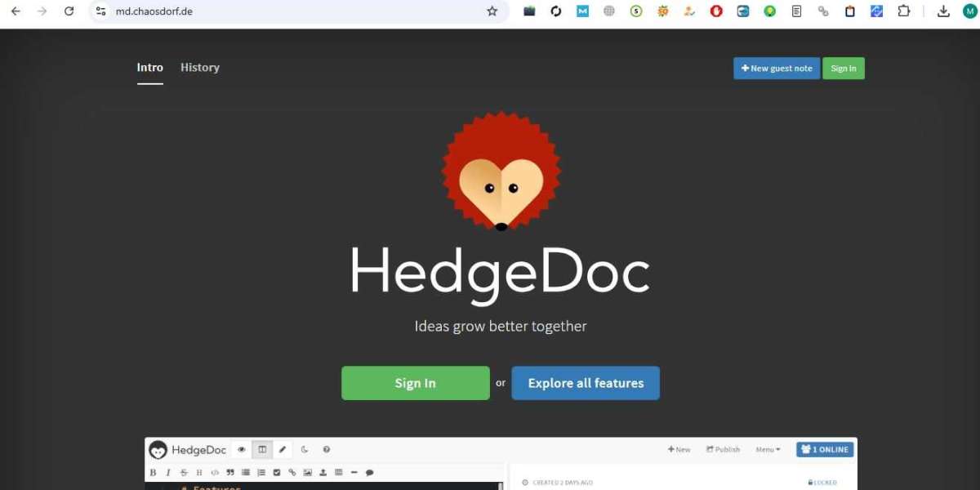
Task: Bookmark this page with the star icon
Action: (492, 11)
